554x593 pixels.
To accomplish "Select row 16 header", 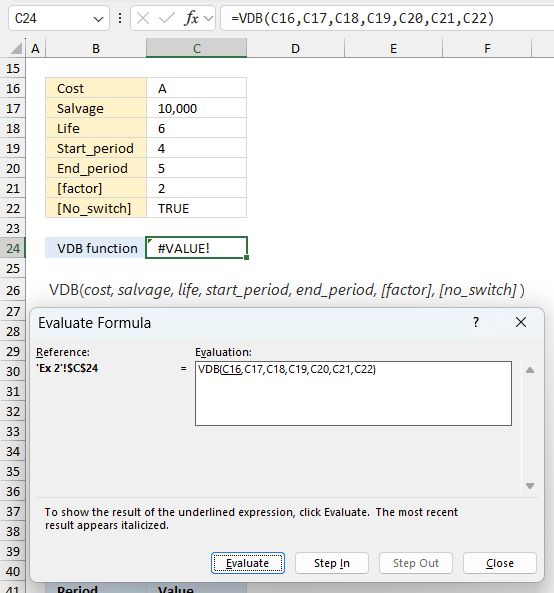I will coord(13,88).
